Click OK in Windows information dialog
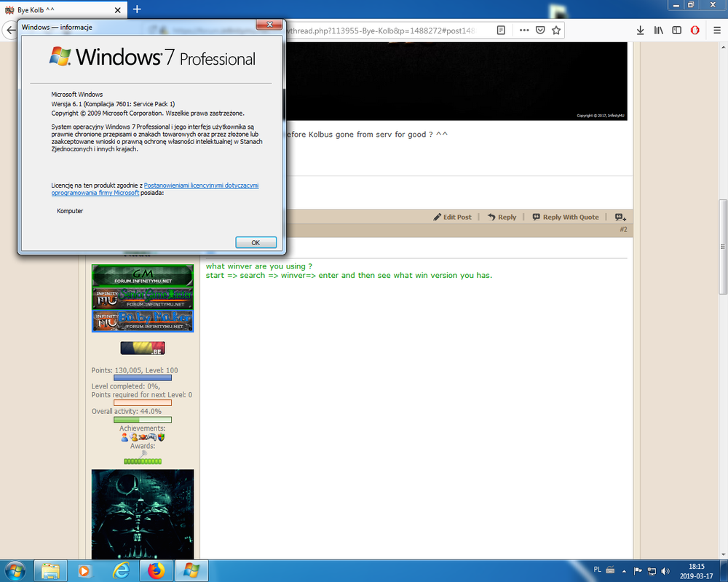Viewport: 728px width, 582px height. click(x=256, y=242)
